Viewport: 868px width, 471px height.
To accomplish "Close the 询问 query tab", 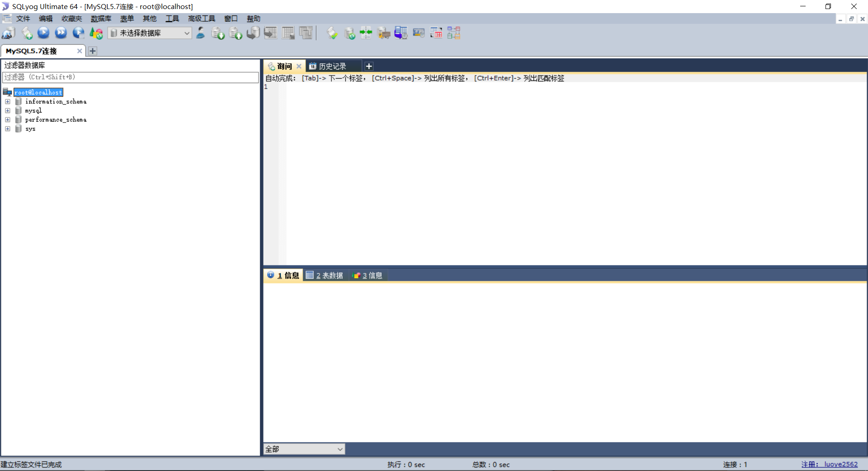I will [x=299, y=66].
